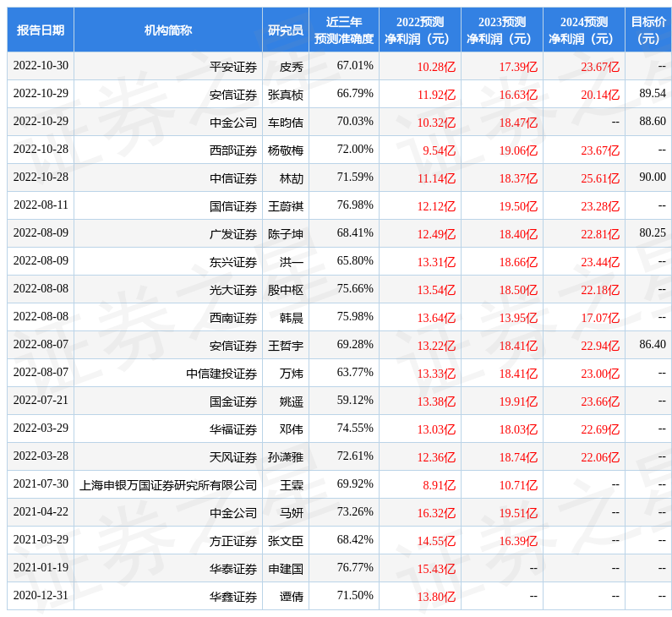Click 13.95亿 profit forecast
Viewport: 672px width, 617px height.
(518, 318)
